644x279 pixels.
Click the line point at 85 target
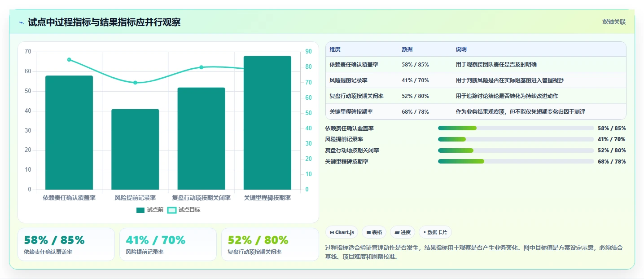pyautogui.click(x=69, y=59)
